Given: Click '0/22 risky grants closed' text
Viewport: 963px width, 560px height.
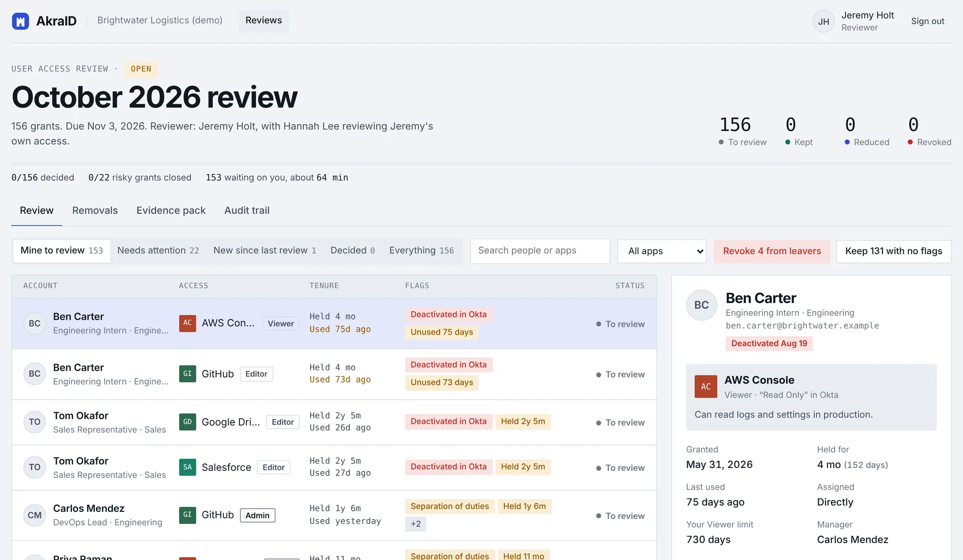Looking at the screenshot, I should [140, 178].
